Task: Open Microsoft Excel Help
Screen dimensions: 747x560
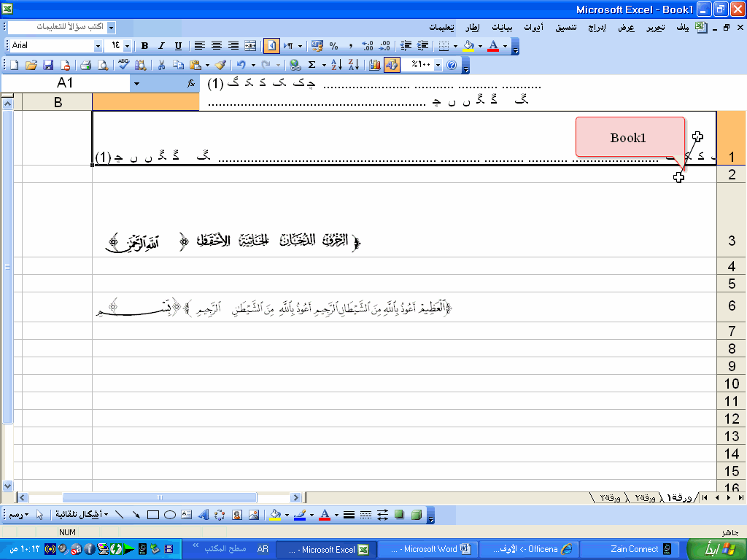Action: click(x=451, y=65)
